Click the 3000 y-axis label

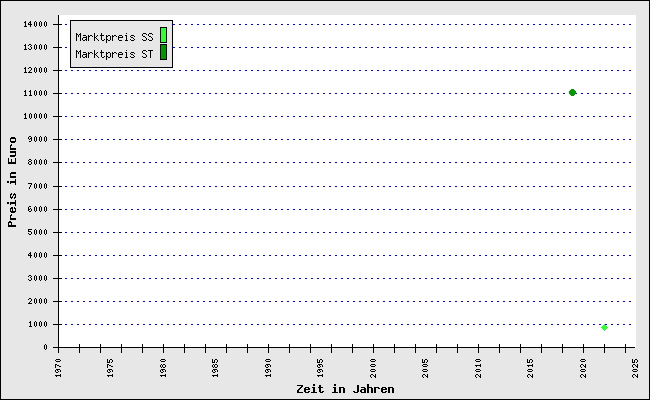pyautogui.click(x=38, y=279)
